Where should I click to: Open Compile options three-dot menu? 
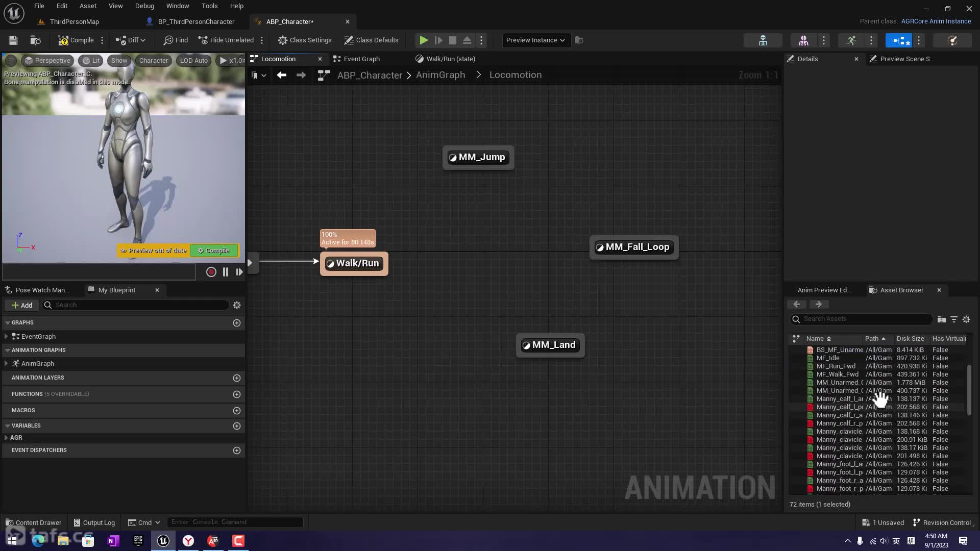(x=102, y=40)
